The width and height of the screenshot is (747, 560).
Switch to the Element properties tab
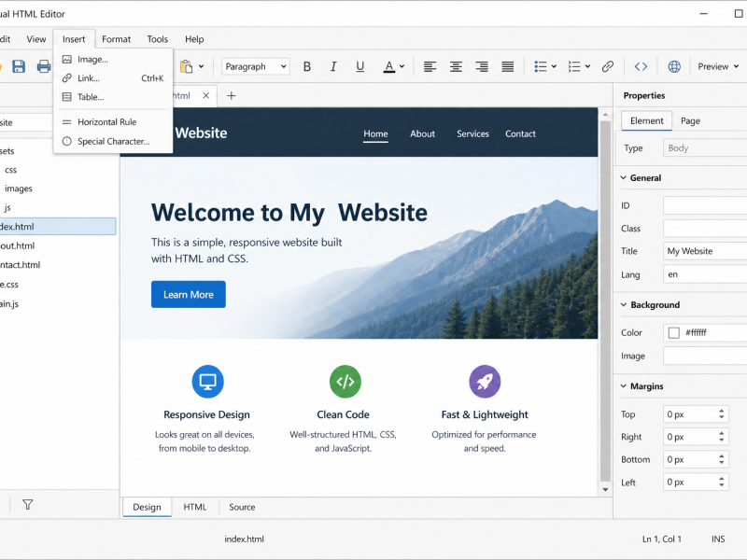[x=646, y=121]
